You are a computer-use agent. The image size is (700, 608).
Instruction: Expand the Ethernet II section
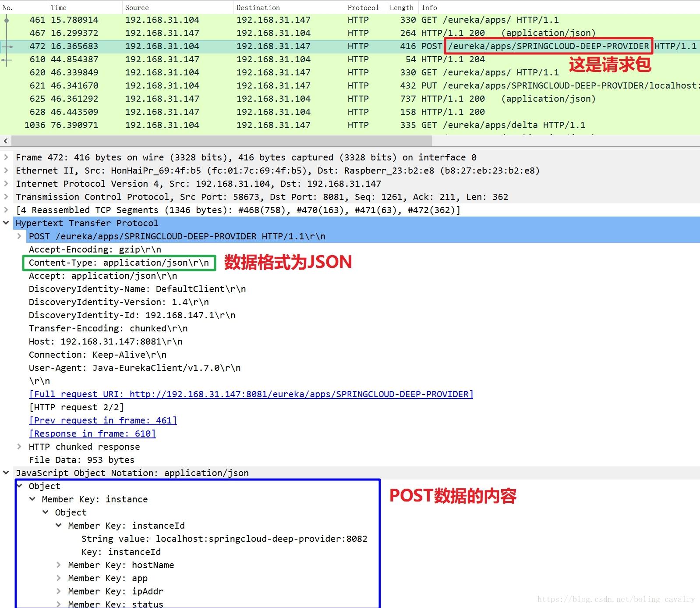6,170
